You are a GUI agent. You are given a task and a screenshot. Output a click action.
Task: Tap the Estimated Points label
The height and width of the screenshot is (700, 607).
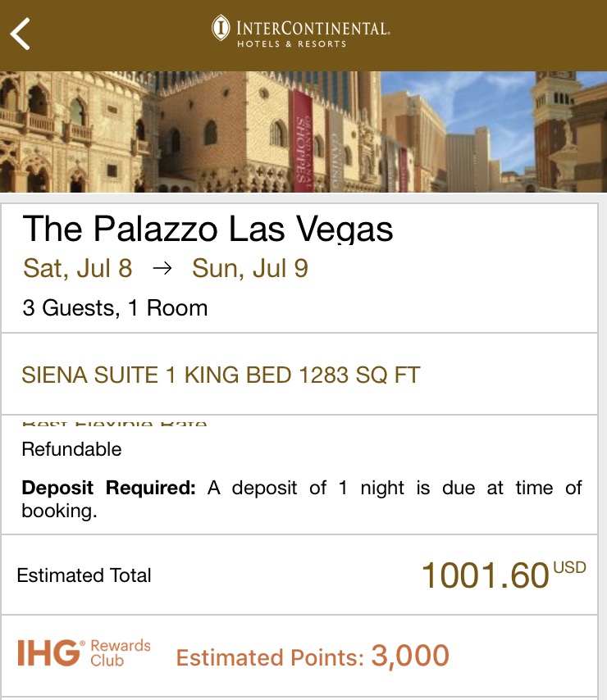tap(270, 657)
